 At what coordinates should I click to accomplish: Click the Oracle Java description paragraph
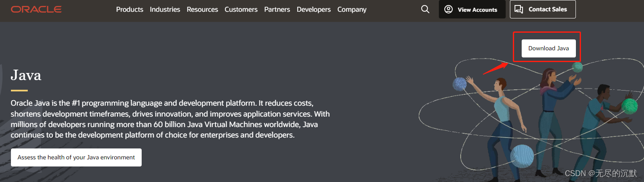[170, 119]
